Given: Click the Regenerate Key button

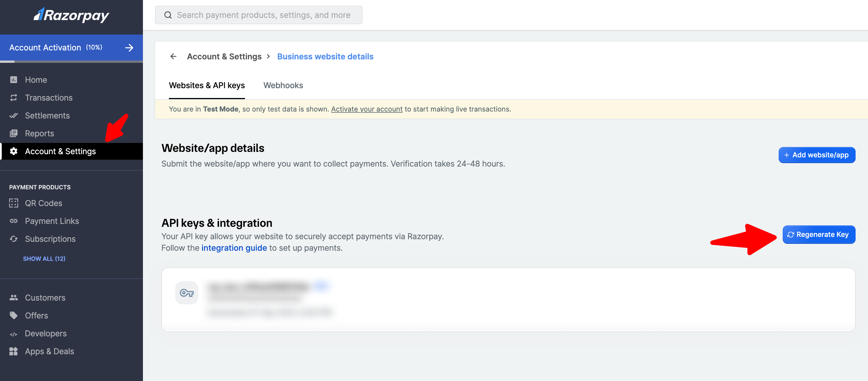Looking at the screenshot, I should pos(819,235).
